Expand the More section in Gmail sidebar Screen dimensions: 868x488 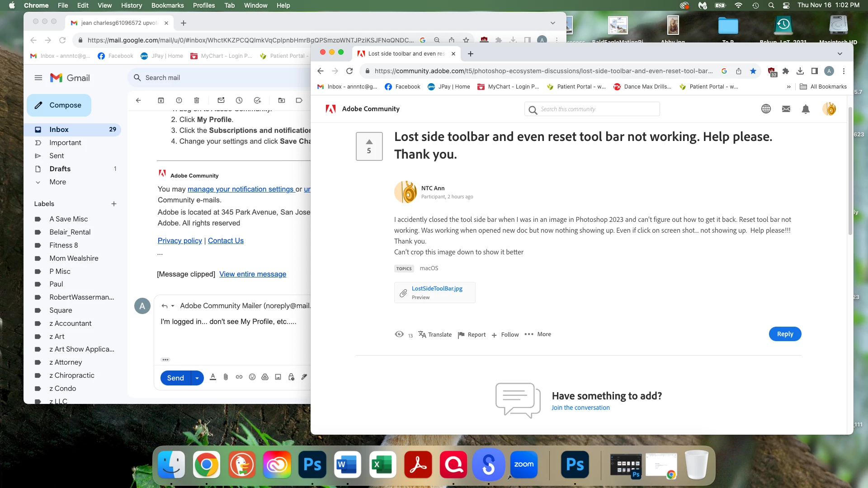point(57,182)
